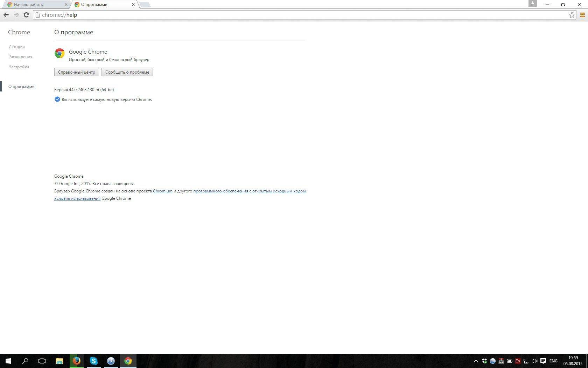Open the clock and calendar at 19:59
Image resolution: width=588 pixels, height=368 pixels.
[573, 361]
